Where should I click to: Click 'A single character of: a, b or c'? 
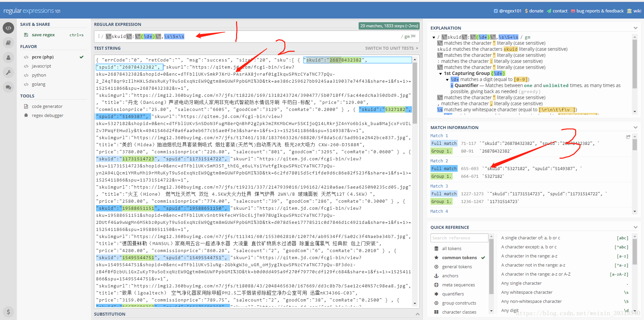(531, 238)
